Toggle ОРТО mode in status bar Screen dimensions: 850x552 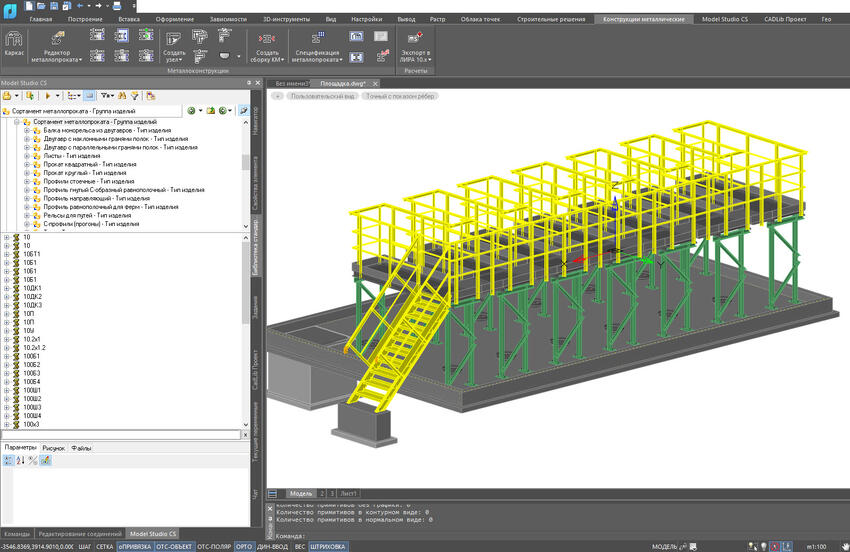tap(243, 546)
